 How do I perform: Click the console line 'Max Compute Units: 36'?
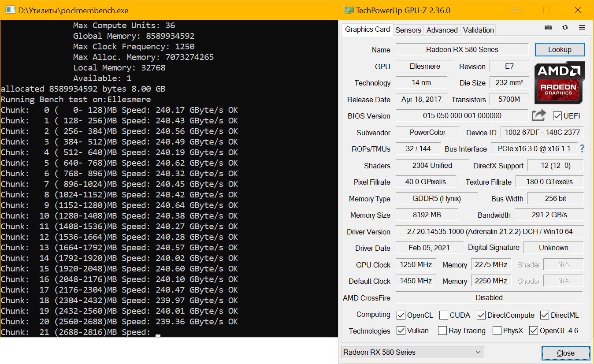(x=124, y=26)
